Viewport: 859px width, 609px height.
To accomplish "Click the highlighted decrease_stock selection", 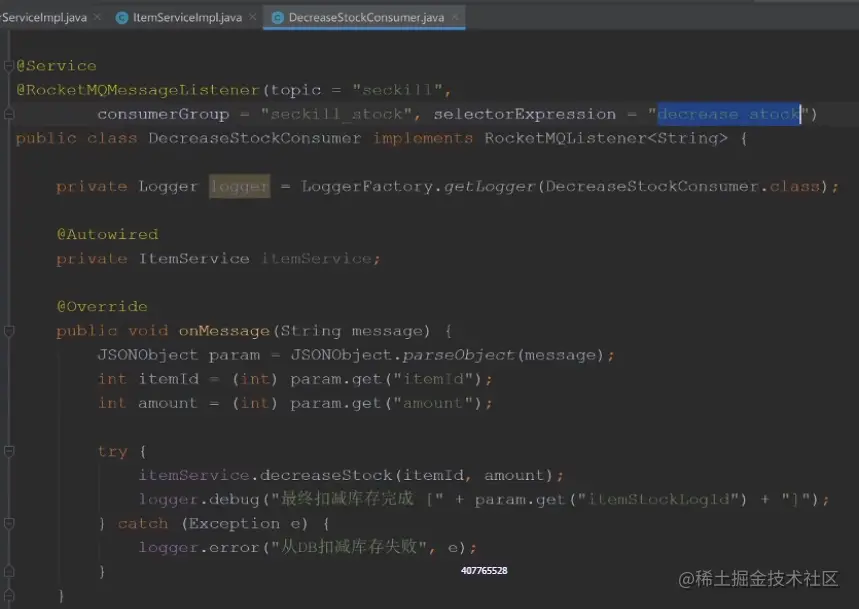I will click(729, 114).
